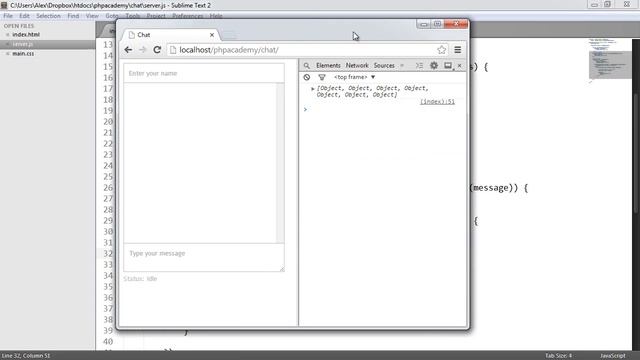This screenshot has height=360, width=640.
Task: Click the browser forward arrow
Action: [142, 50]
